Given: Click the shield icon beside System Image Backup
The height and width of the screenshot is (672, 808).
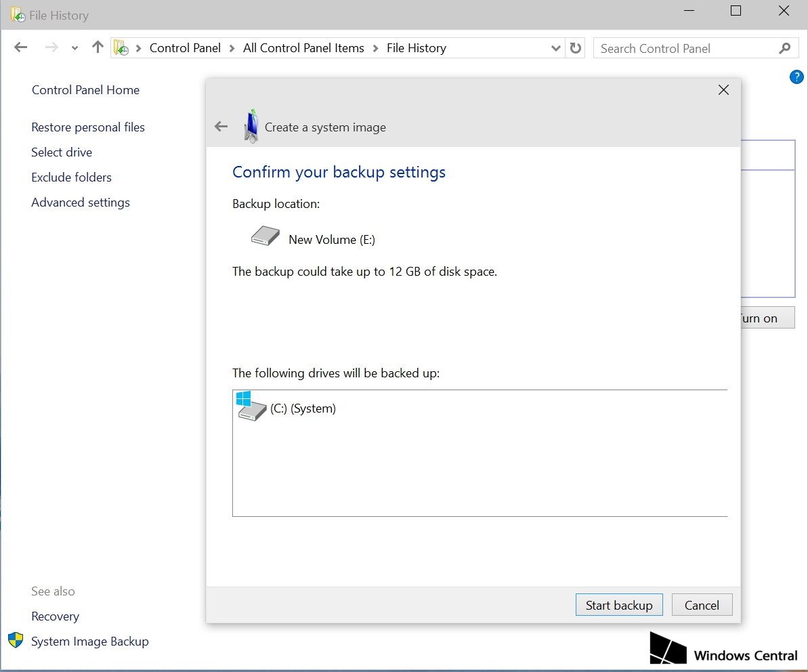Looking at the screenshot, I should click(x=16, y=641).
